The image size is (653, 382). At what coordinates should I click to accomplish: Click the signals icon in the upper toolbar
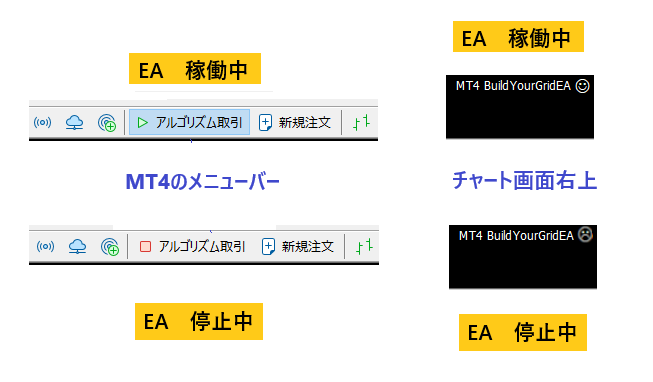[42, 122]
